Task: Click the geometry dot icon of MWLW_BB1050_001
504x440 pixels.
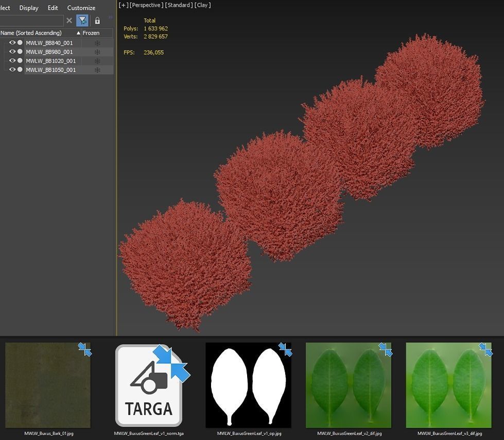Action: click(20, 70)
